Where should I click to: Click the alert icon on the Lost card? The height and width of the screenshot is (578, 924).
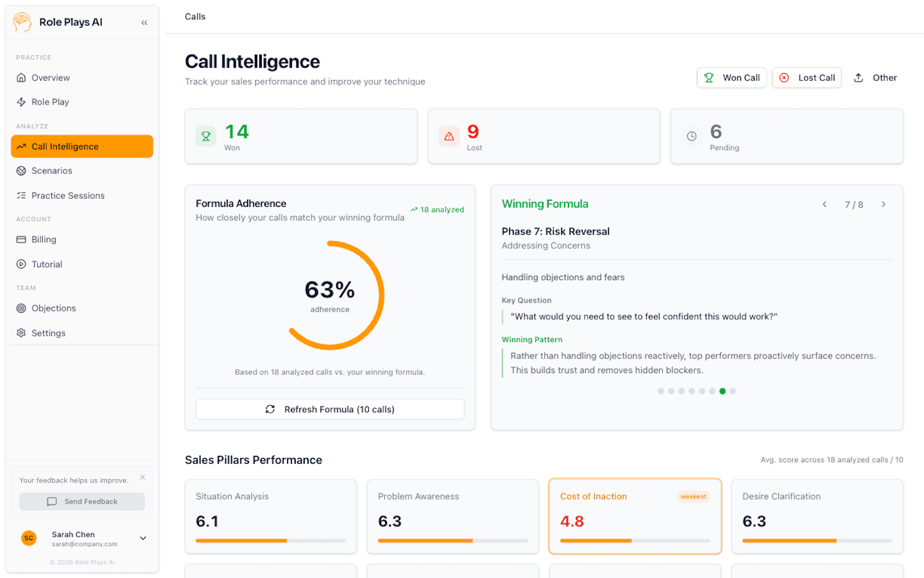(x=449, y=136)
